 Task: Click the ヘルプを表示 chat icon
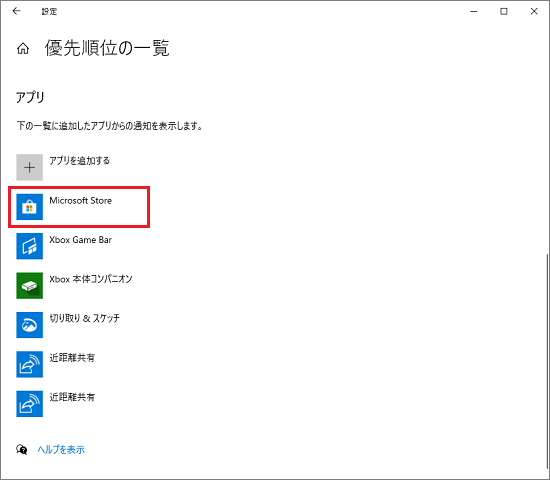click(x=22, y=449)
